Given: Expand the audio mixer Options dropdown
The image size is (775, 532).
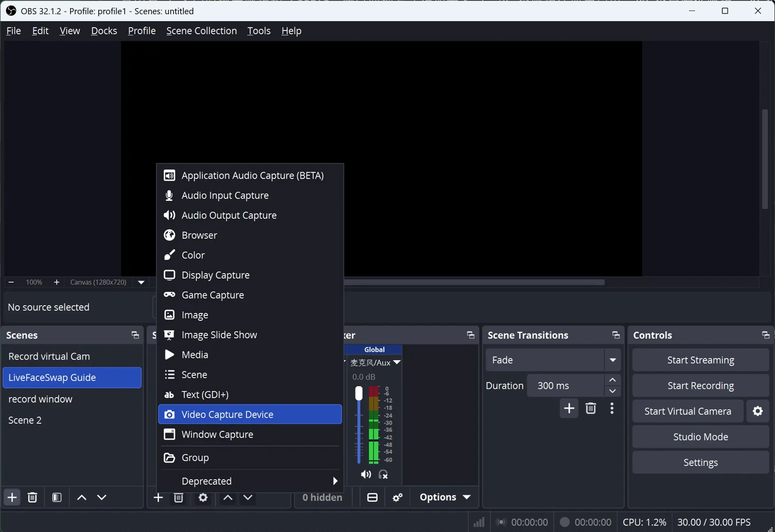Looking at the screenshot, I should click(x=445, y=497).
